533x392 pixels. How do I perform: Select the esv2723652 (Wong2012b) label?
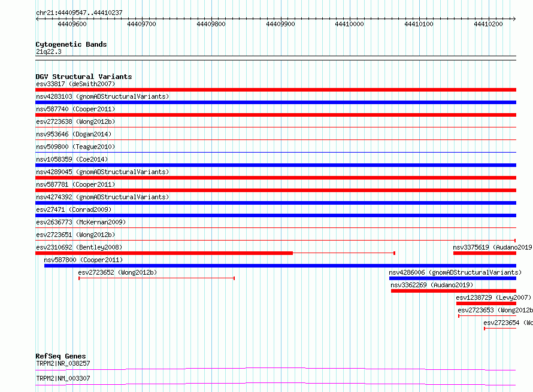(117, 272)
